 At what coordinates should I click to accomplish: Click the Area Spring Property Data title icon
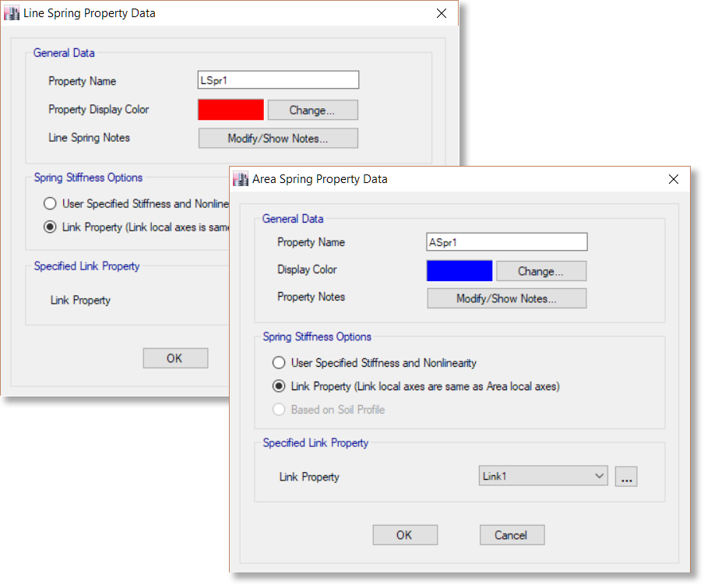[241, 179]
